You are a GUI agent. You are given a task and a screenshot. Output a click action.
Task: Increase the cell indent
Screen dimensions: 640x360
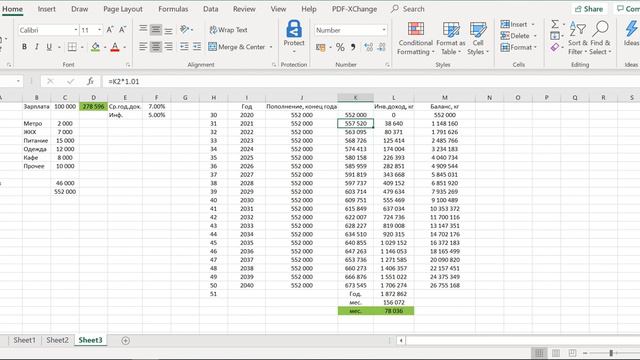[197, 47]
